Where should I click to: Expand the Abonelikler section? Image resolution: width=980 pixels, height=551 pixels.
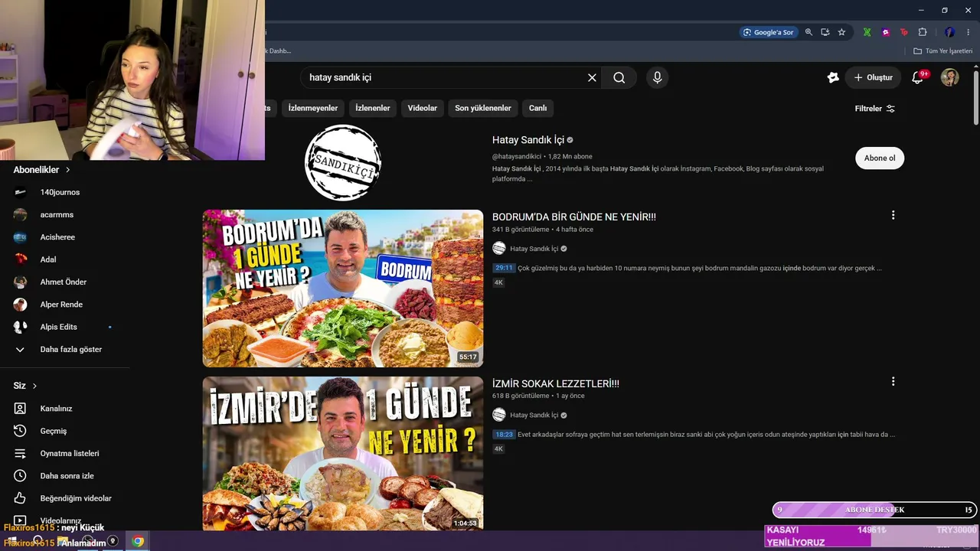click(x=42, y=170)
